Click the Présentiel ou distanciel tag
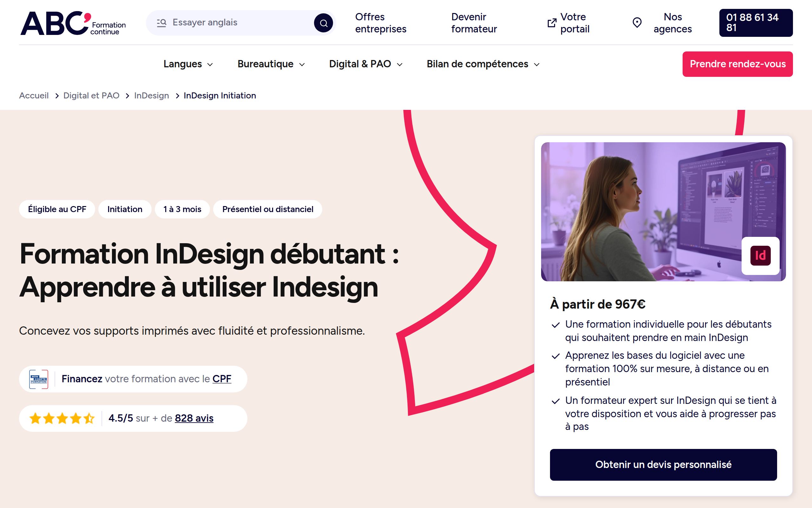 pyautogui.click(x=268, y=209)
